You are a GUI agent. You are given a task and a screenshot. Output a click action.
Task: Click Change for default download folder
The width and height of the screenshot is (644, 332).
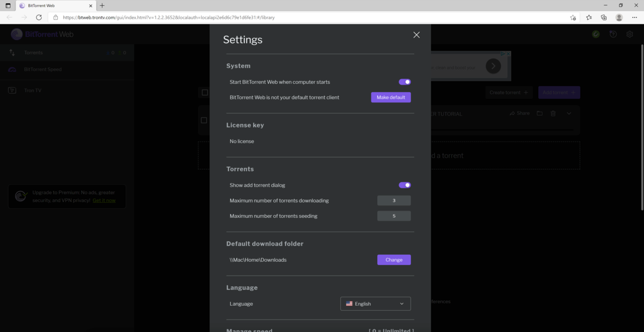(x=394, y=260)
